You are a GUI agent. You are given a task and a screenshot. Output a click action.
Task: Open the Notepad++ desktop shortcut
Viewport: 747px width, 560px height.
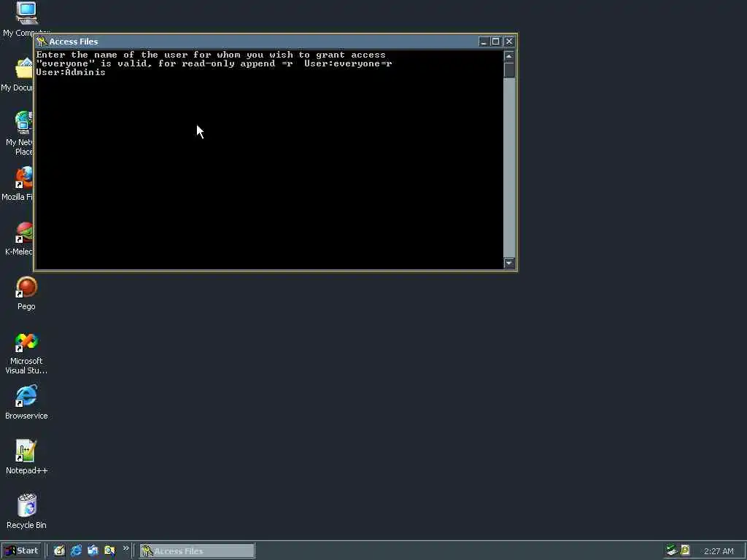(x=26, y=451)
